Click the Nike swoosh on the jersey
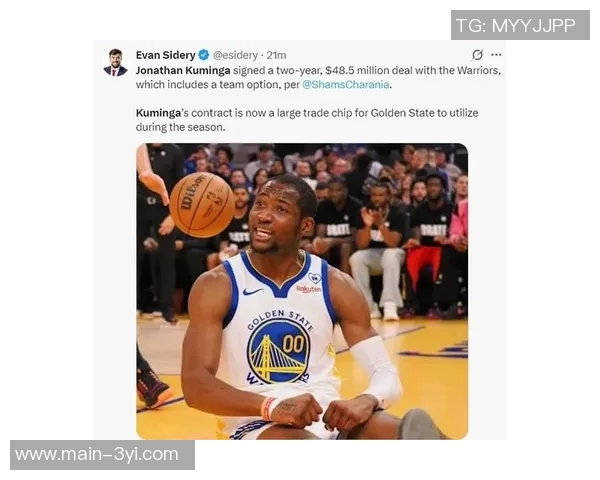 click(x=252, y=292)
